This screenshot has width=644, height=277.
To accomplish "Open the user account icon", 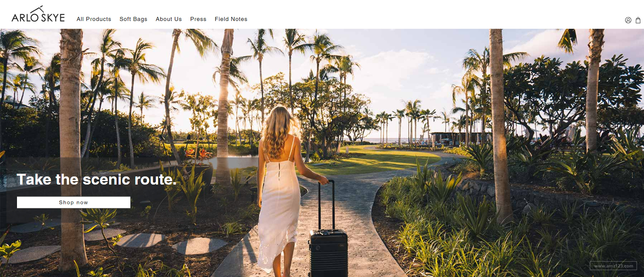I will coord(628,20).
